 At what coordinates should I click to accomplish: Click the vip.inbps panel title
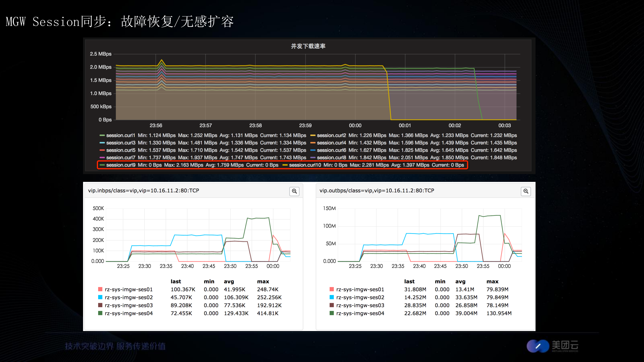click(143, 191)
